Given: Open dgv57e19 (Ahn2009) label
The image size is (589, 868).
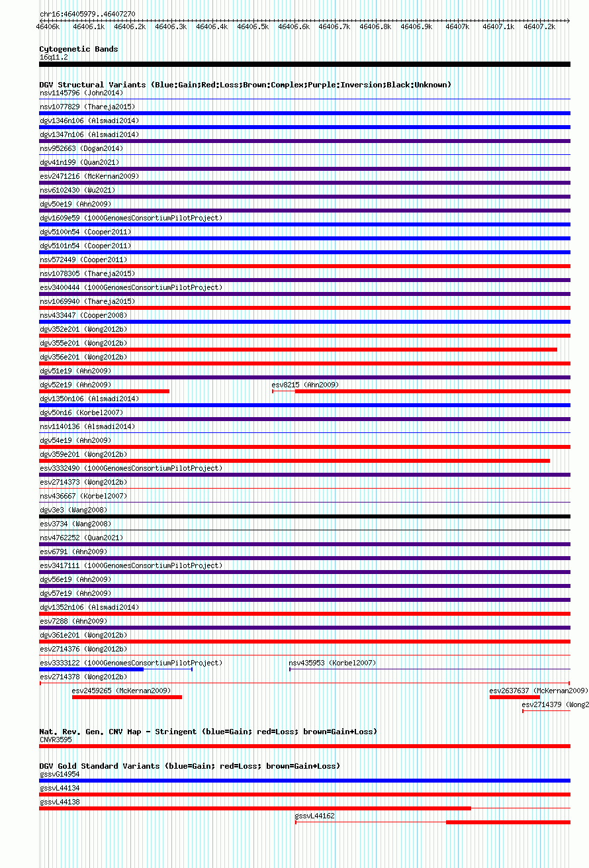Looking at the screenshot, I should pos(75,593).
